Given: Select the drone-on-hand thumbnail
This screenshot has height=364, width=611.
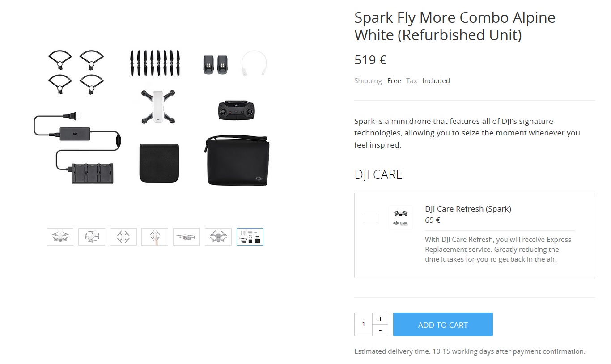Looking at the screenshot, I should 155,237.
